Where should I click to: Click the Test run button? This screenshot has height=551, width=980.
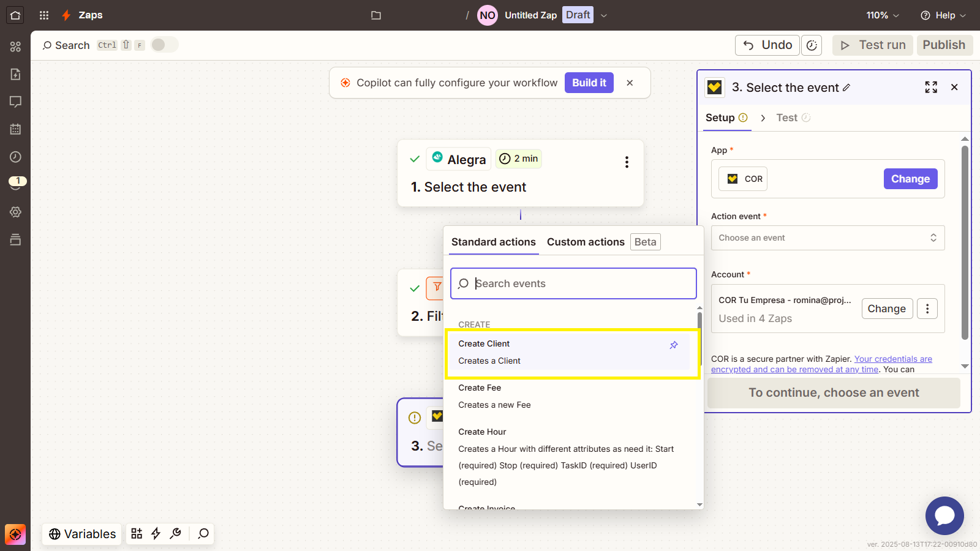click(873, 45)
